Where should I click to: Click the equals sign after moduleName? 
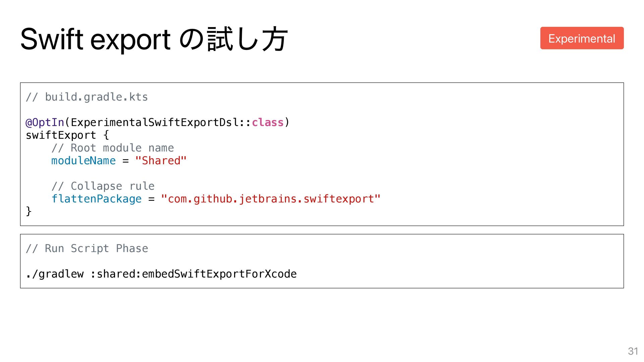pos(125,161)
